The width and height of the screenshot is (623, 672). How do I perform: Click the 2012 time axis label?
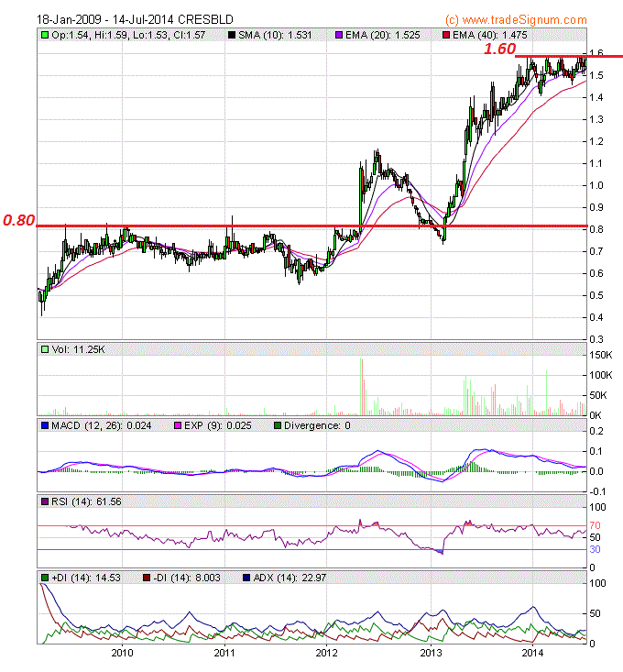click(x=327, y=653)
